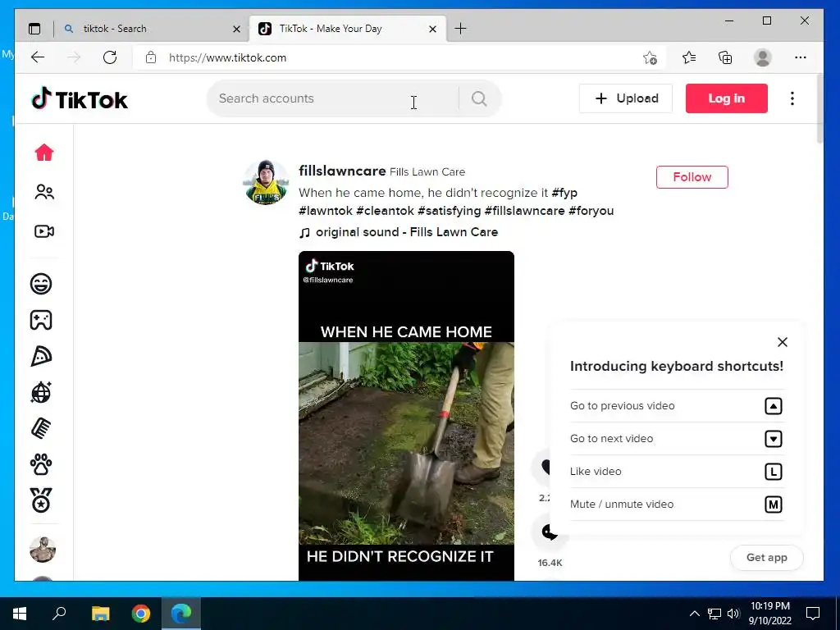Focus the Search accounts field
The image size is (840, 630).
(332, 98)
